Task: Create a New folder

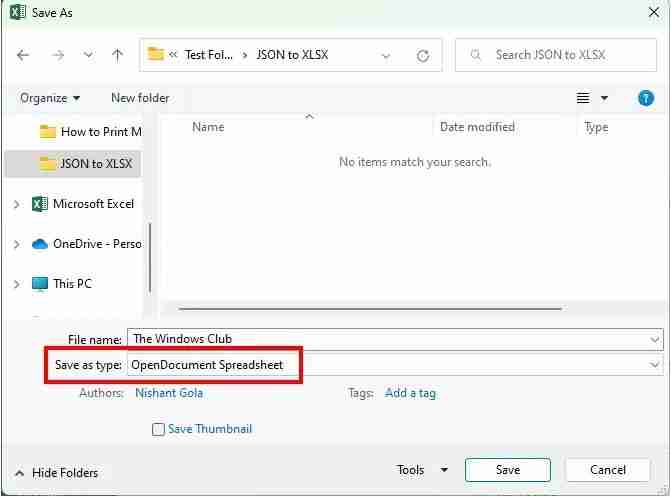Action: [x=140, y=98]
